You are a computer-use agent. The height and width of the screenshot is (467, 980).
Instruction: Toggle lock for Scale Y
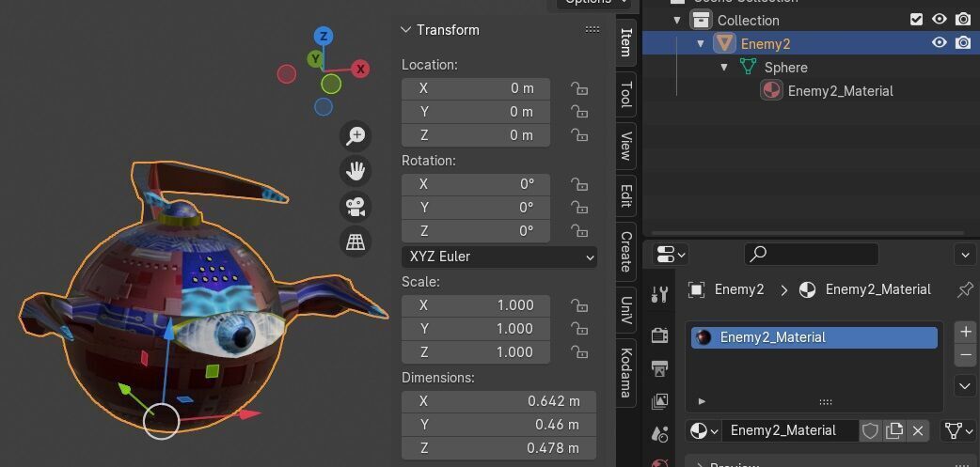pos(579,328)
